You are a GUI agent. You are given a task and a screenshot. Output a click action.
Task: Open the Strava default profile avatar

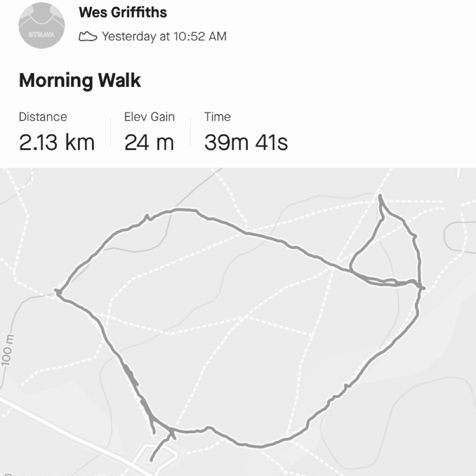click(41, 25)
